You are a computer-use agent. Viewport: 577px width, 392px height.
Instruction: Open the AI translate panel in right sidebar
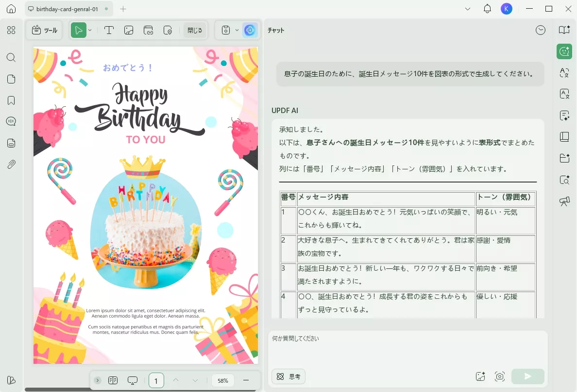(564, 73)
